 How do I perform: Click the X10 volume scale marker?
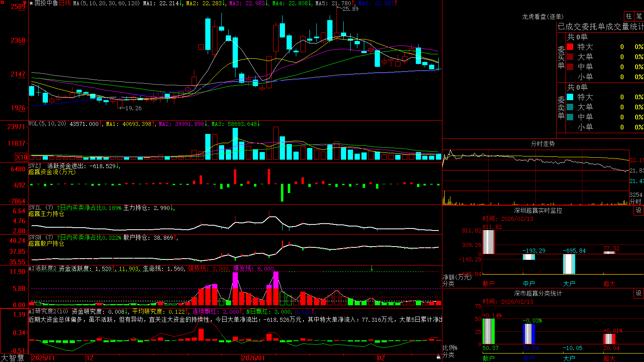point(22,157)
